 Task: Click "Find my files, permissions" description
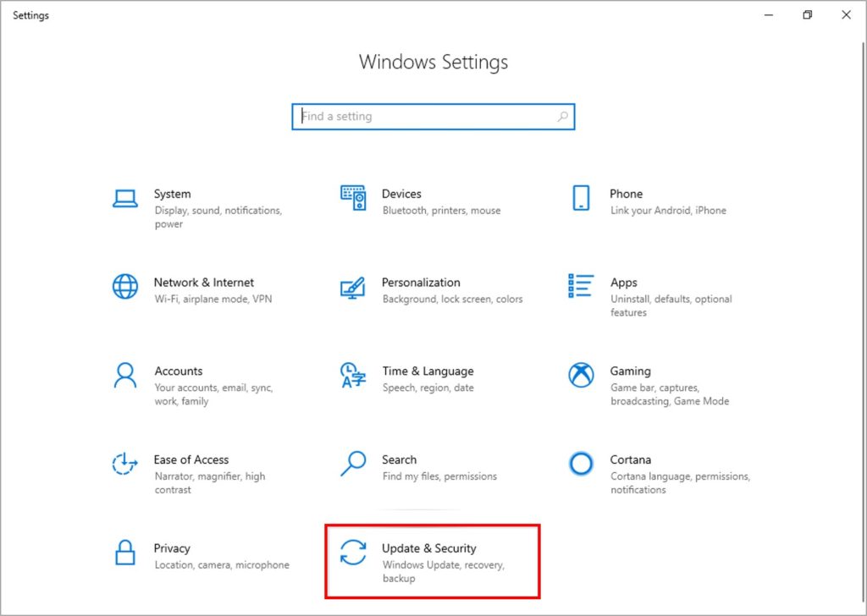point(439,476)
